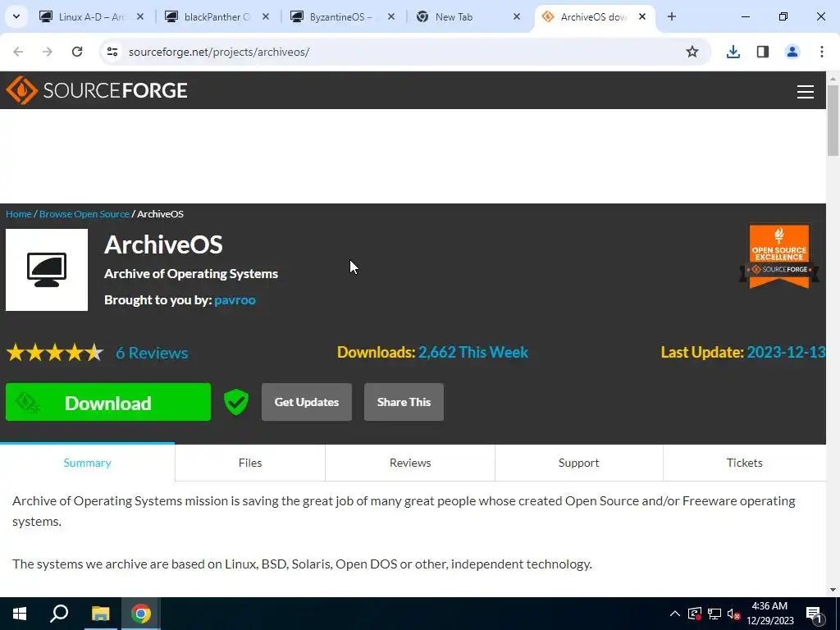Open Windows taskbar search
The height and width of the screenshot is (630, 840).
point(59,614)
